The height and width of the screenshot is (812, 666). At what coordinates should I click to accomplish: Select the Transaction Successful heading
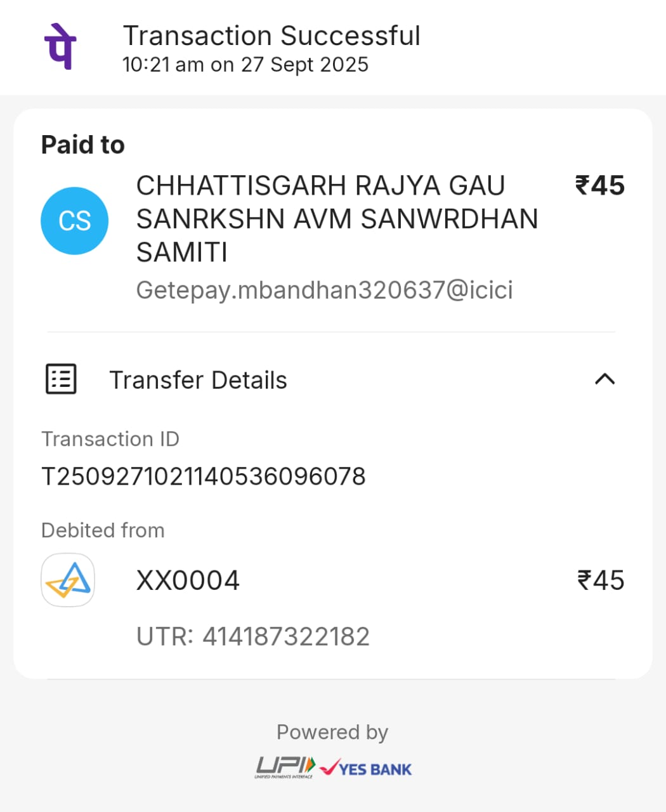[x=271, y=36]
